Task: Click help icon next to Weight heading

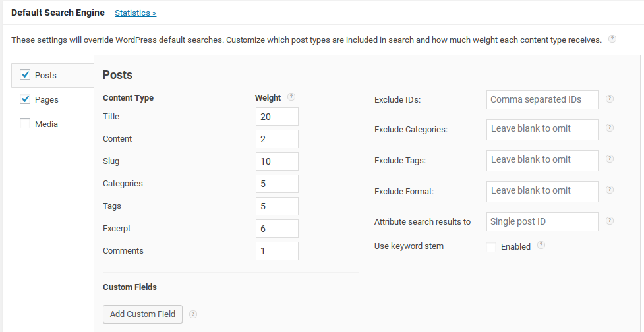Action: [291, 97]
